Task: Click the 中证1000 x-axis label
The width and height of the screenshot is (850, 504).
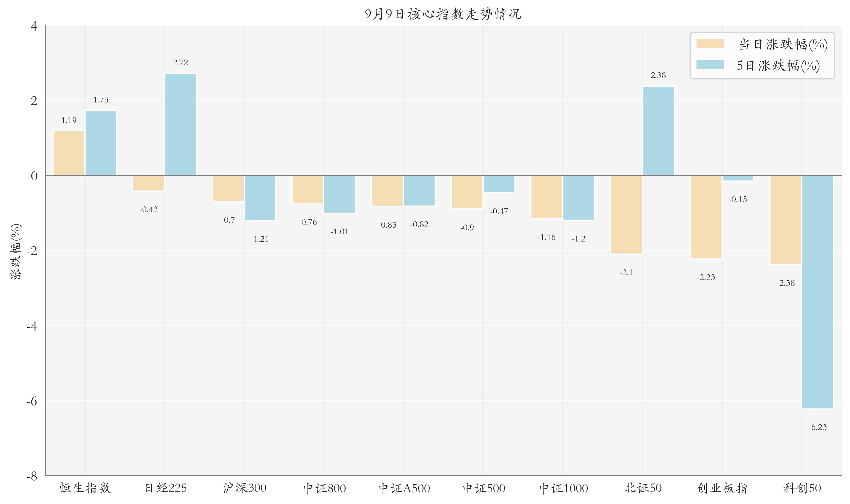Action: pos(563,488)
